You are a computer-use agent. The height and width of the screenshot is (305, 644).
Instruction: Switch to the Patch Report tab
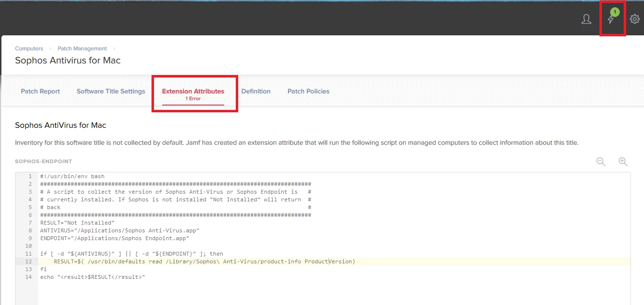(40, 91)
